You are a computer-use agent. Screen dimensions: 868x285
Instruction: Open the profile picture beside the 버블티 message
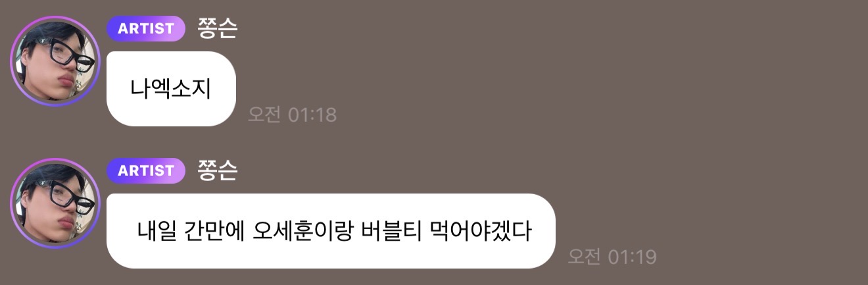55,203
